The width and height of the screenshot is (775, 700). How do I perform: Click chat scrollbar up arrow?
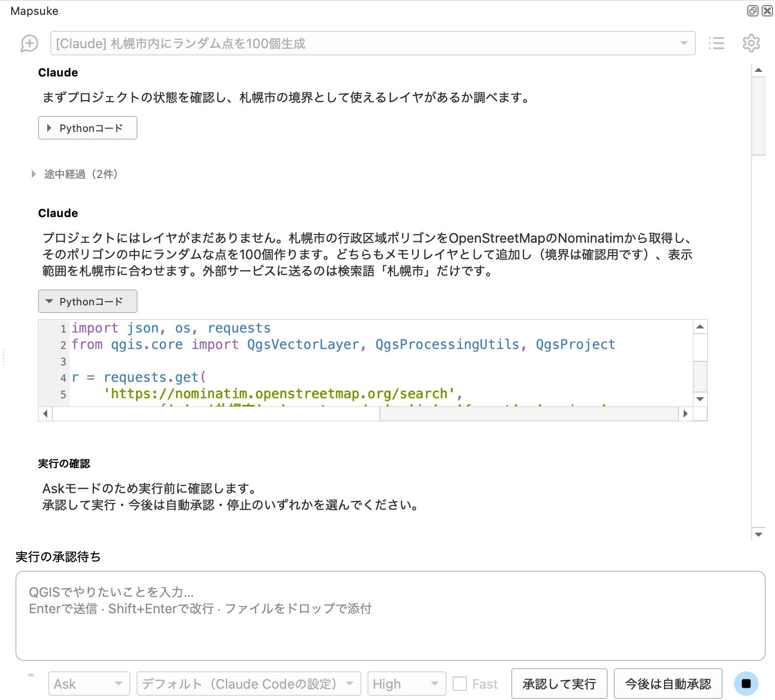pyautogui.click(x=759, y=70)
